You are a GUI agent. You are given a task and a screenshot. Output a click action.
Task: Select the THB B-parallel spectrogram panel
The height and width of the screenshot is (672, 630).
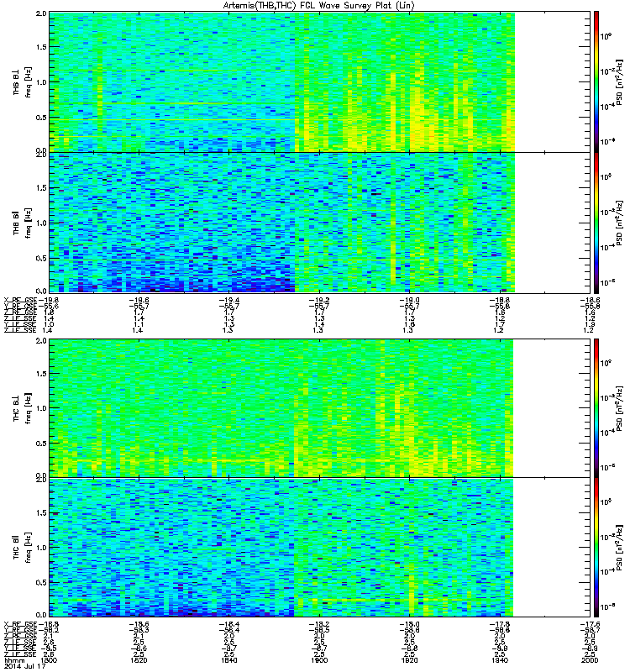[x=320, y=223]
